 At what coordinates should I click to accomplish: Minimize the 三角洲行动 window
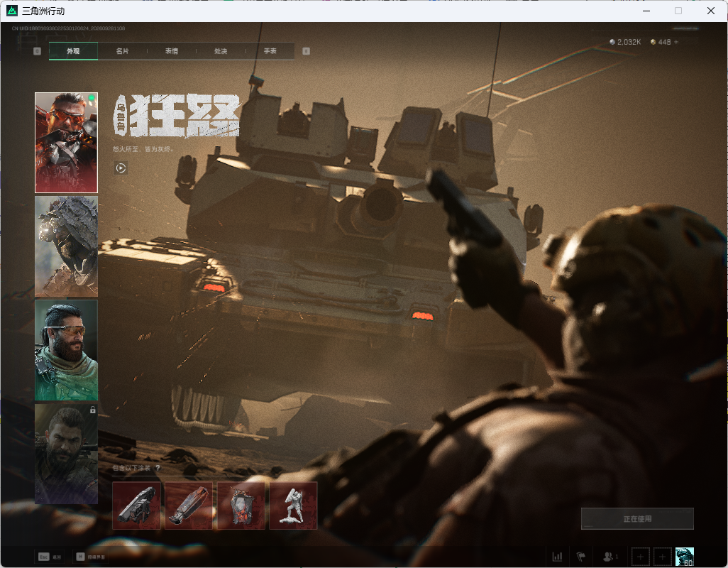click(x=646, y=11)
